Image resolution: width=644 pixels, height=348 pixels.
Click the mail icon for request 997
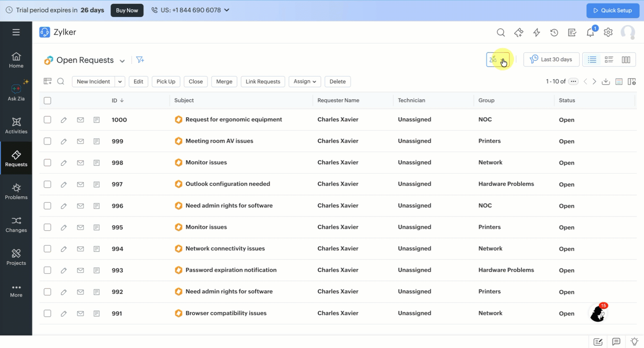(x=80, y=184)
